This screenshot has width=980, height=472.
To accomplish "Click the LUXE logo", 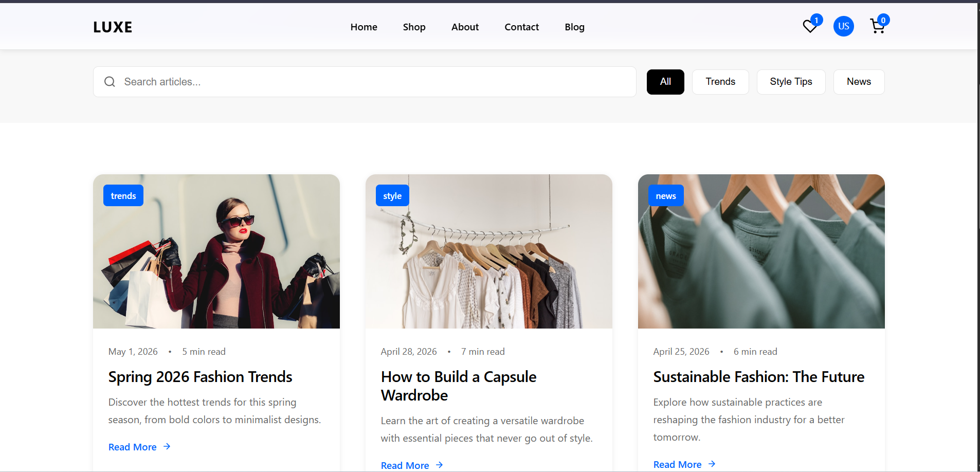I will (113, 27).
